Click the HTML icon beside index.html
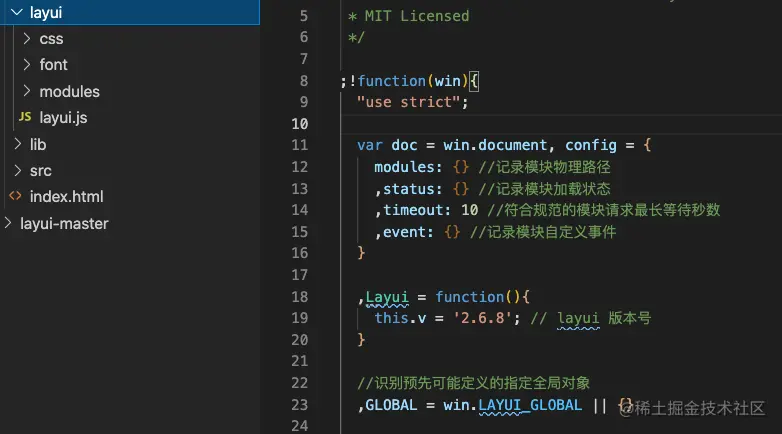The height and width of the screenshot is (434, 782). (15, 196)
